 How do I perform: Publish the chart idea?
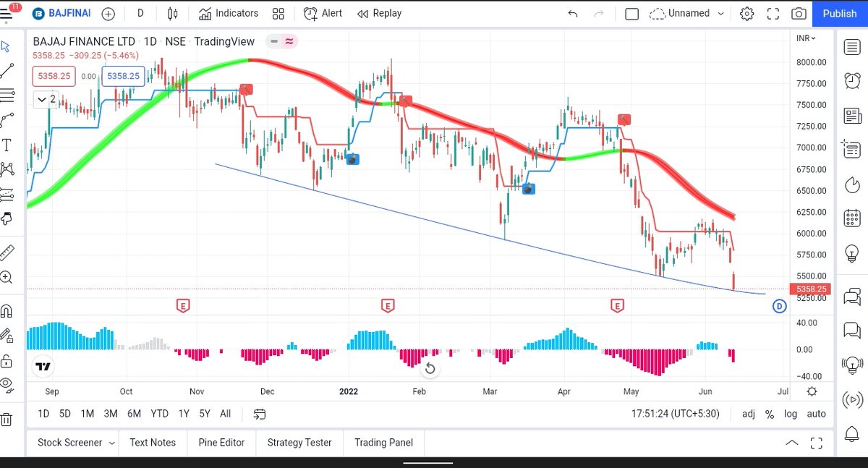pos(840,13)
